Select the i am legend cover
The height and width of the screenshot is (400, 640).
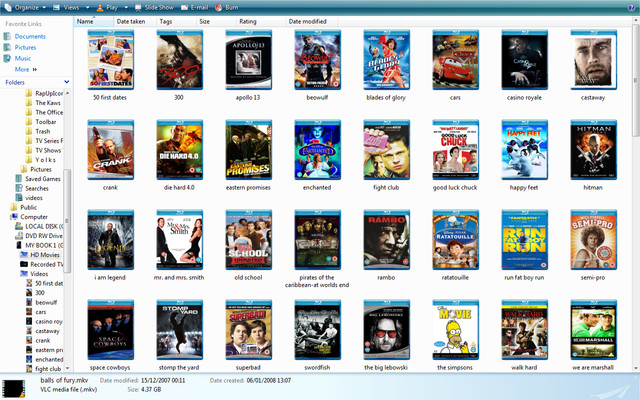110,240
